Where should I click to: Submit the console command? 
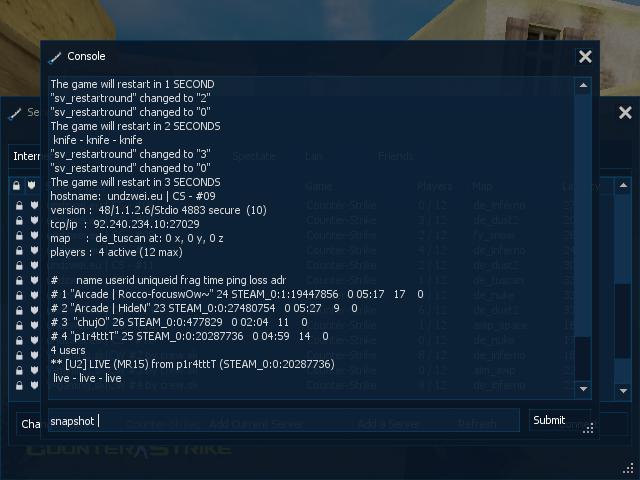pyautogui.click(x=560, y=420)
